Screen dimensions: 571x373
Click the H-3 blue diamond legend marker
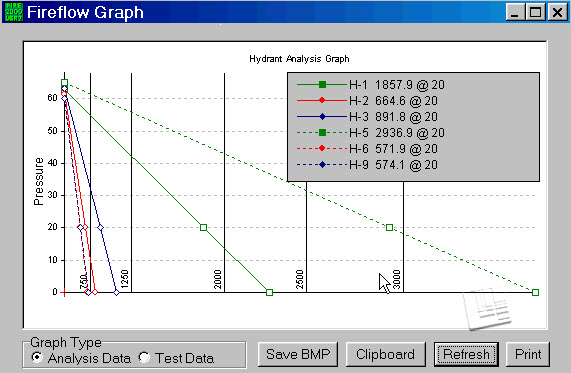pyautogui.click(x=322, y=117)
